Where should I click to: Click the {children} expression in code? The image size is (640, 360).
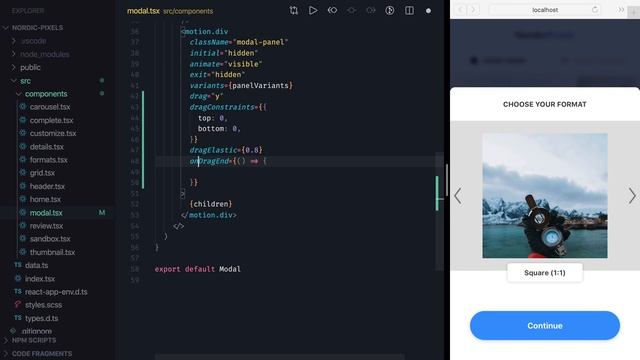click(x=211, y=204)
